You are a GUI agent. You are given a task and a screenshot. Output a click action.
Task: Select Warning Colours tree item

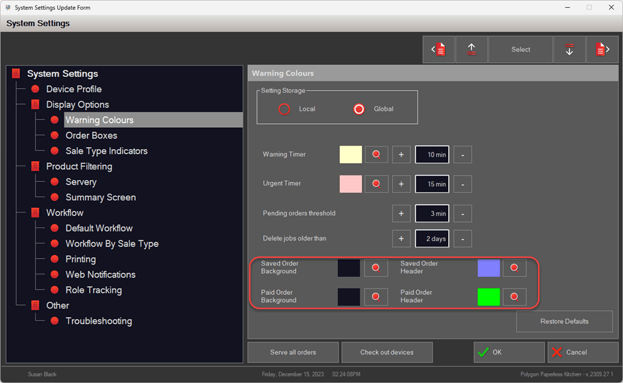[x=153, y=120]
